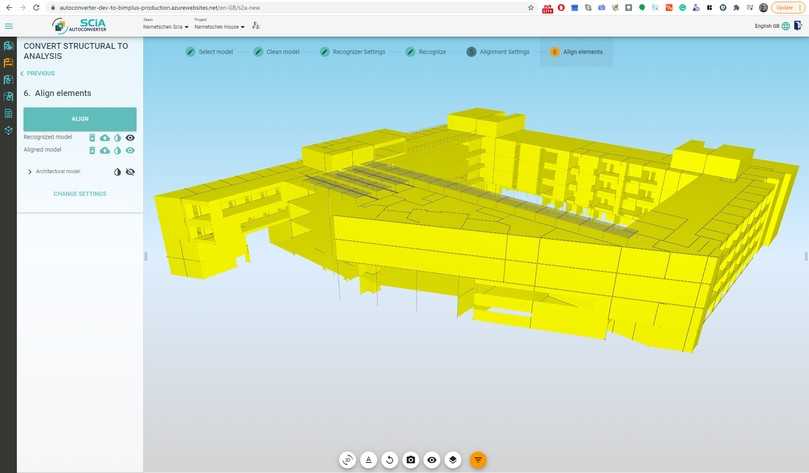Toggle 3D view mode icon
The width and height of the screenshot is (809, 473).
[347, 460]
